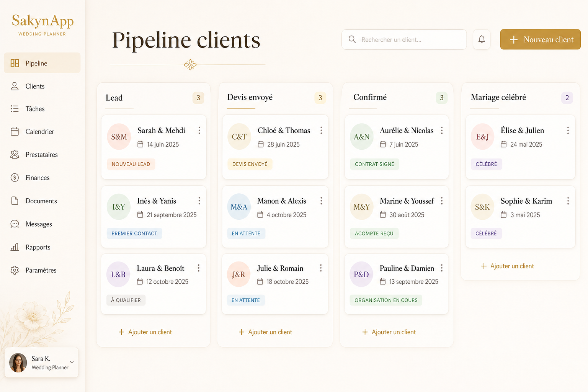Open Documents in the sidebar
The height and width of the screenshot is (392, 588).
pyautogui.click(x=42, y=201)
